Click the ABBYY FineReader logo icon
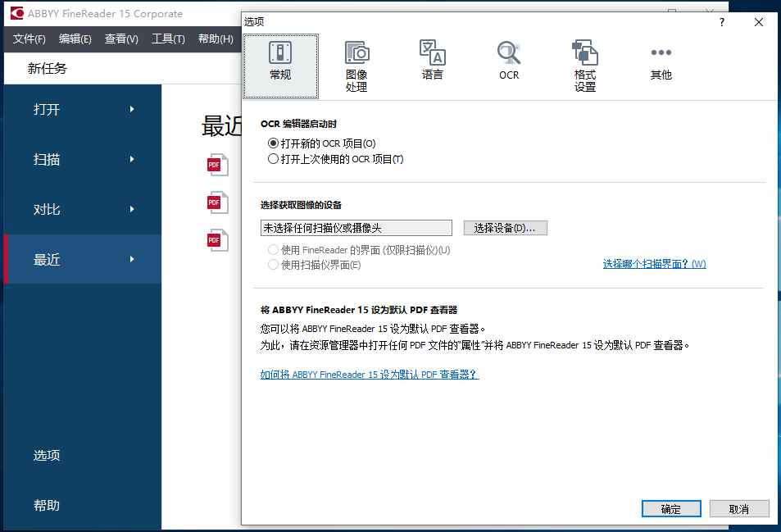781x532 pixels. 15,13
